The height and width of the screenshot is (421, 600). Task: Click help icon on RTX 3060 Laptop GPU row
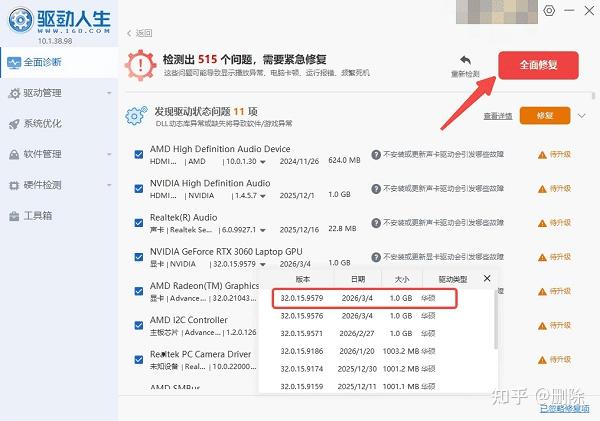tap(376, 257)
